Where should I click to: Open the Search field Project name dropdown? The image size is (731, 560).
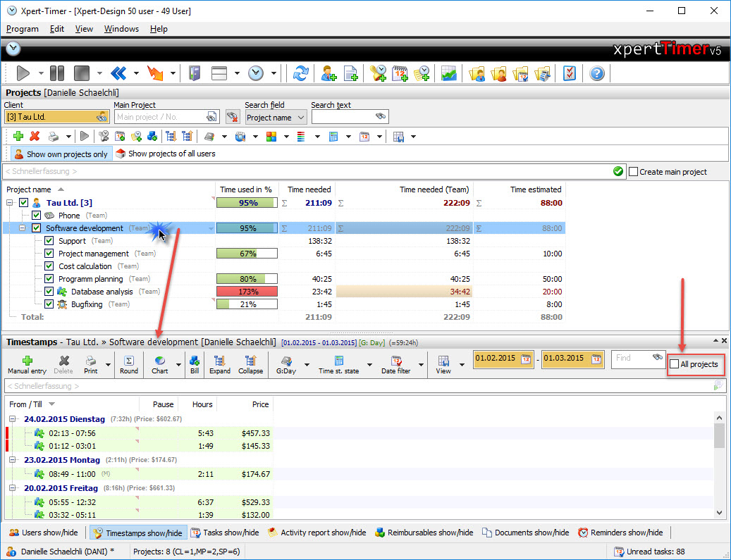(276, 118)
